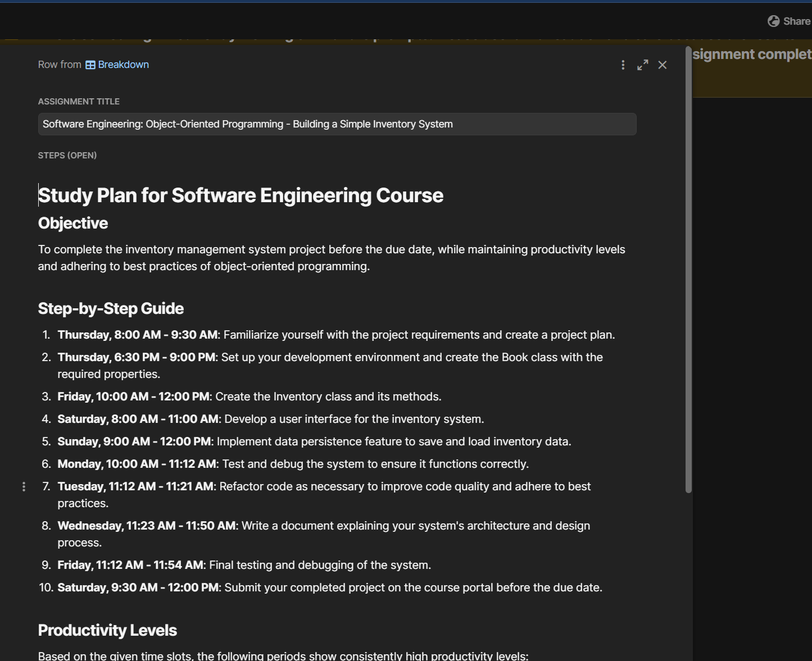
Task: Focus the Assignment Title input field
Action: point(337,124)
